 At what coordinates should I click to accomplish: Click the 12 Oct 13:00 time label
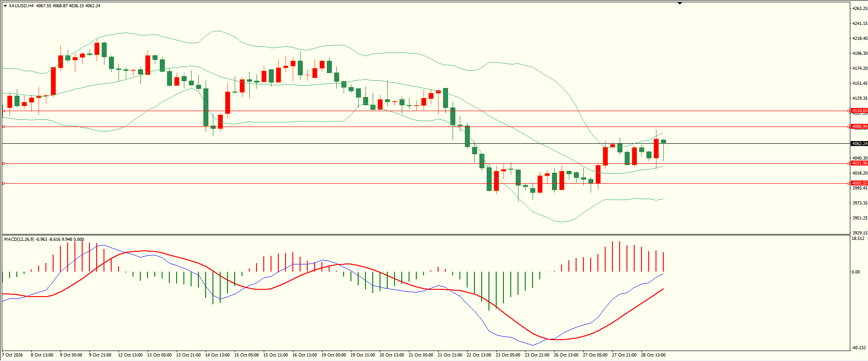pos(130,355)
